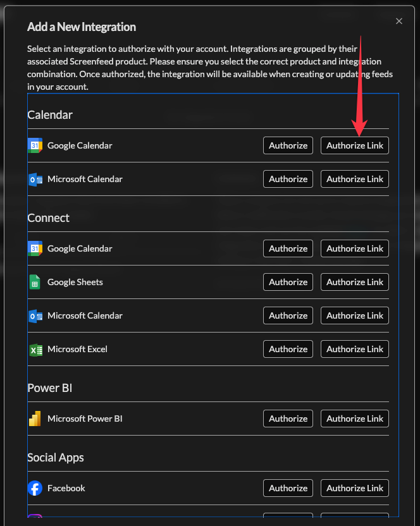Click the Microsoft Calendar label under Connect
The width and height of the screenshot is (420, 526).
[x=85, y=315]
